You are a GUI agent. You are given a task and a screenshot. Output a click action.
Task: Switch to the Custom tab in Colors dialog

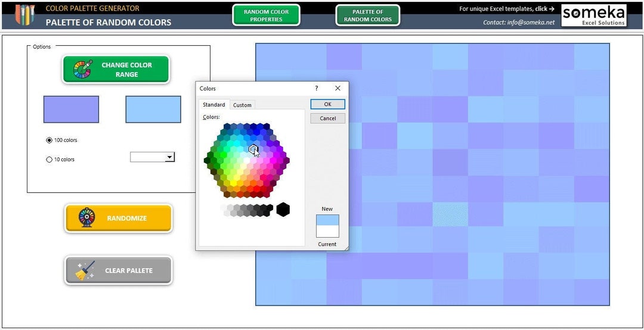click(x=242, y=105)
